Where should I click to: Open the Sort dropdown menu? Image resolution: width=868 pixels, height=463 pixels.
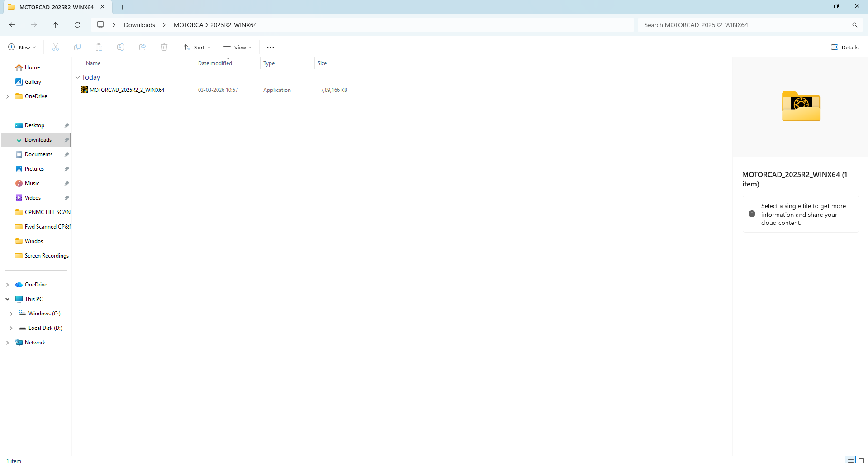click(197, 48)
